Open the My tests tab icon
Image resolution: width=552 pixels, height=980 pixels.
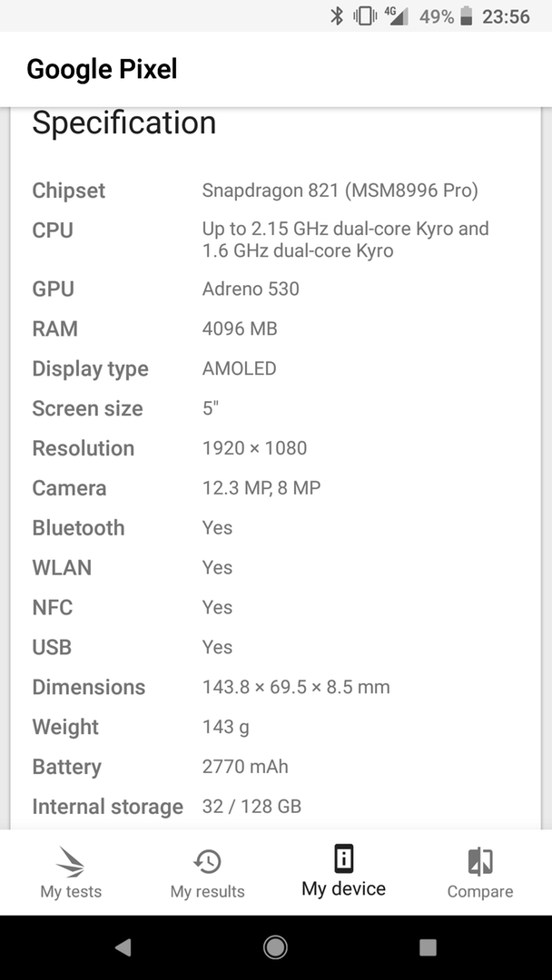click(70, 861)
